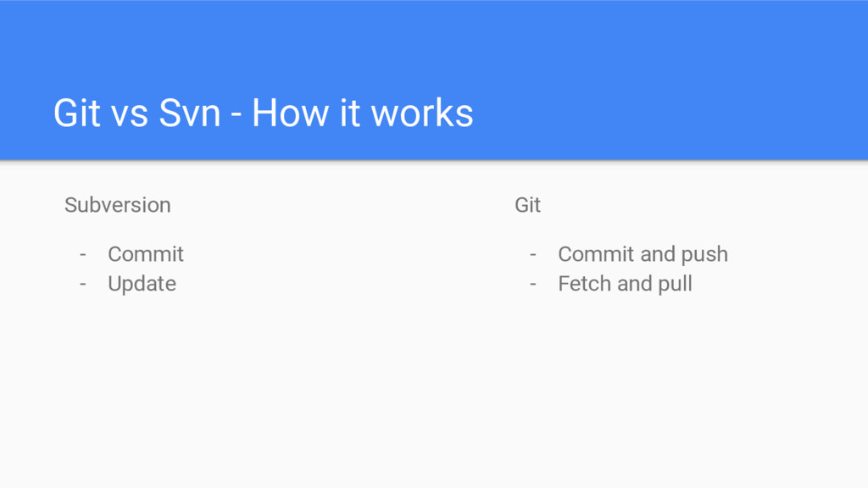Click the slide title "Git vs Svn - How it works"
Image resolution: width=868 pixels, height=488 pixels.
[x=264, y=114]
